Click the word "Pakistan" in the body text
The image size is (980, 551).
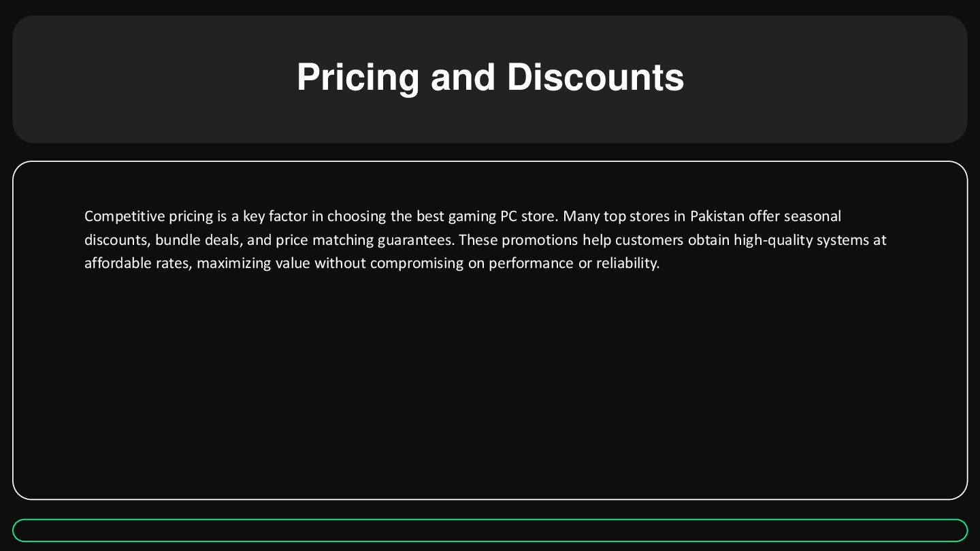(717, 216)
